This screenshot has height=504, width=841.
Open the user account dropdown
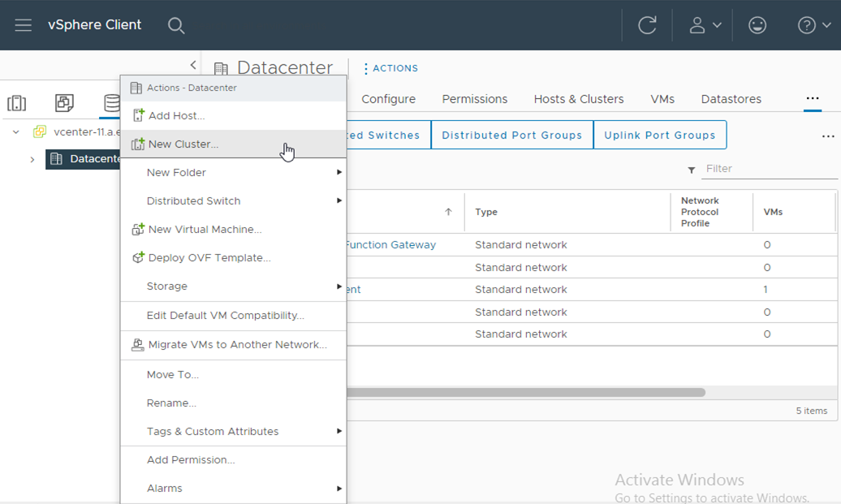704,25
